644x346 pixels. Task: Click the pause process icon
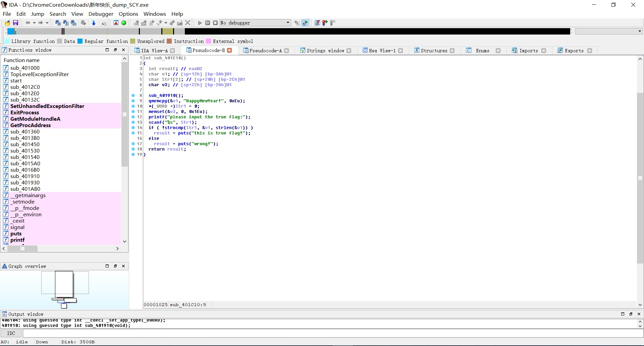pyautogui.click(x=208, y=23)
